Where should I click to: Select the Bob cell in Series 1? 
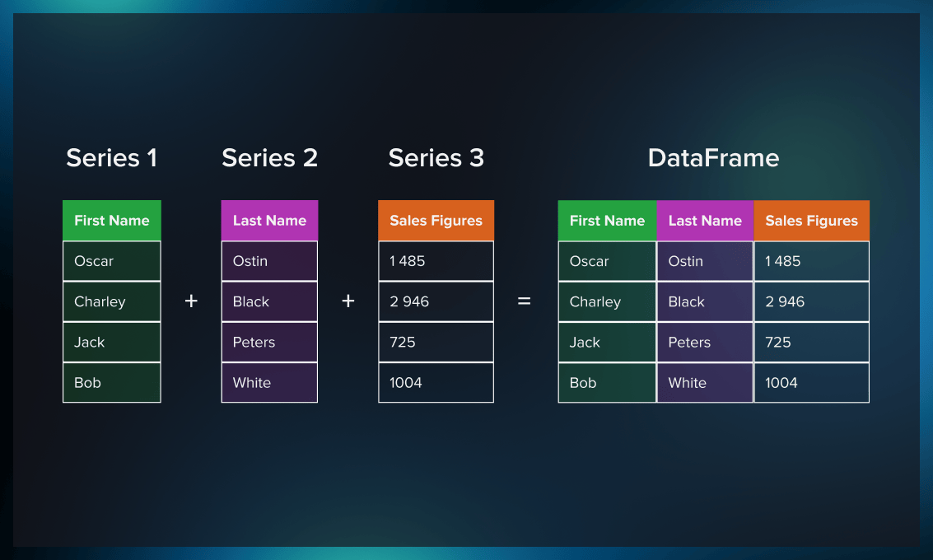coord(112,383)
